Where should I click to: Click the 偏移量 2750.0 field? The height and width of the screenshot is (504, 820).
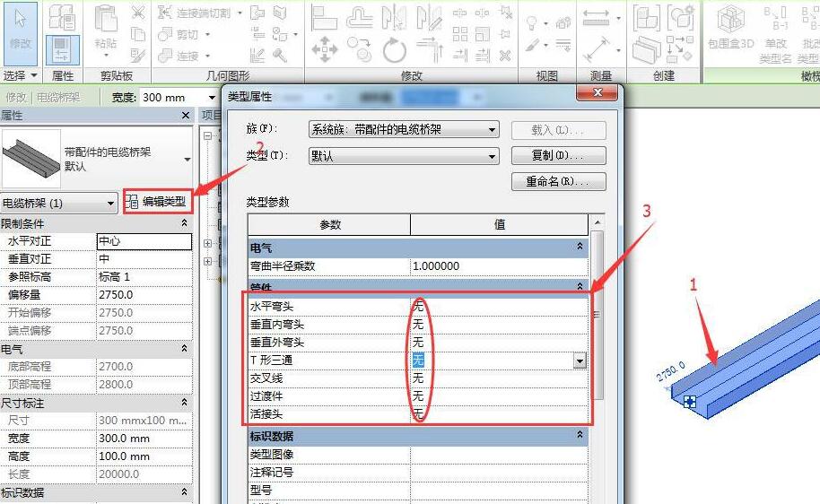(x=144, y=295)
